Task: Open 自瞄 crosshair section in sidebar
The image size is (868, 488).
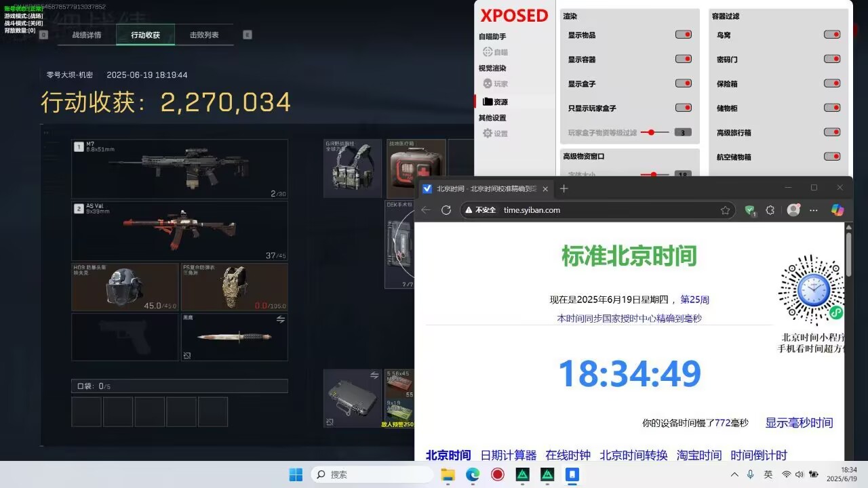Action: point(495,52)
